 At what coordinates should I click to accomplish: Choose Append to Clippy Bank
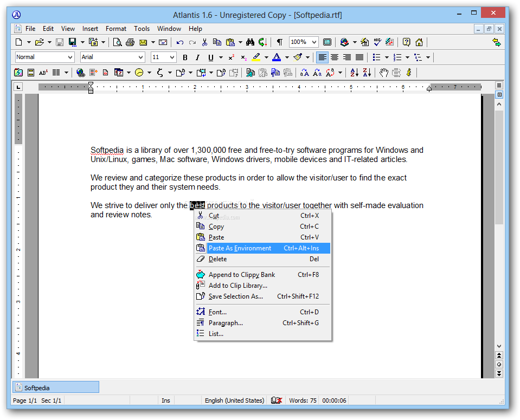click(x=262, y=274)
